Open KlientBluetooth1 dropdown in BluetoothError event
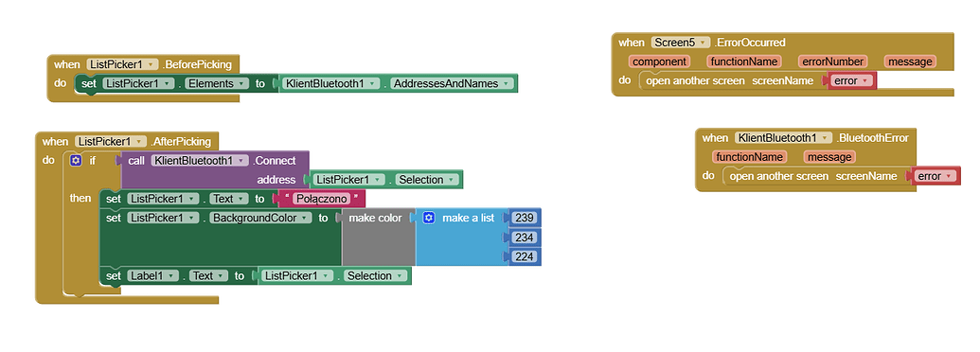 784,138
